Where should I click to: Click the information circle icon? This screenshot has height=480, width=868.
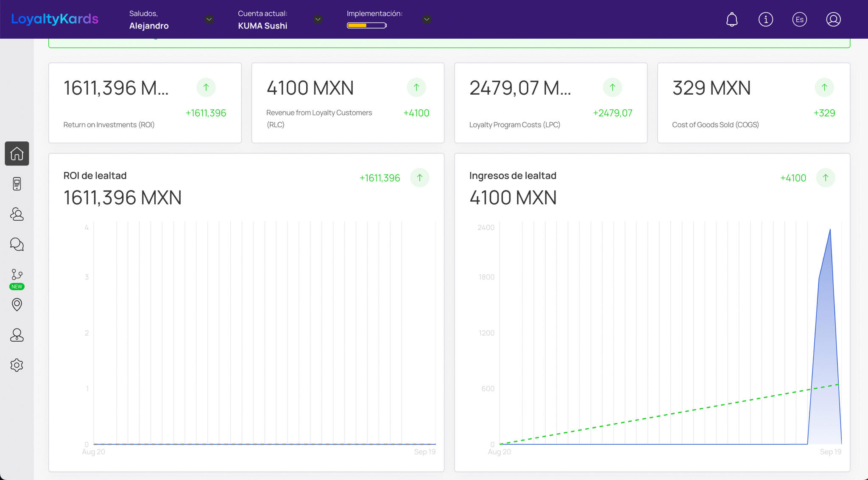click(x=765, y=20)
